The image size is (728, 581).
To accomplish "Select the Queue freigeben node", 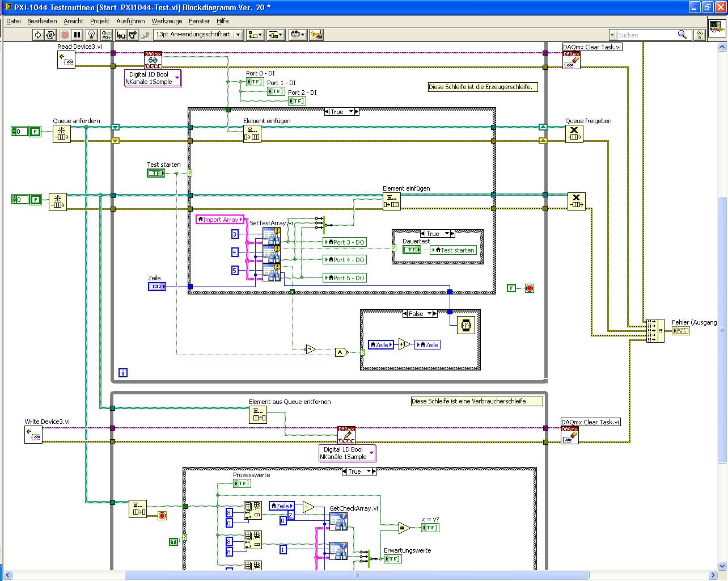I will pyautogui.click(x=574, y=134).
